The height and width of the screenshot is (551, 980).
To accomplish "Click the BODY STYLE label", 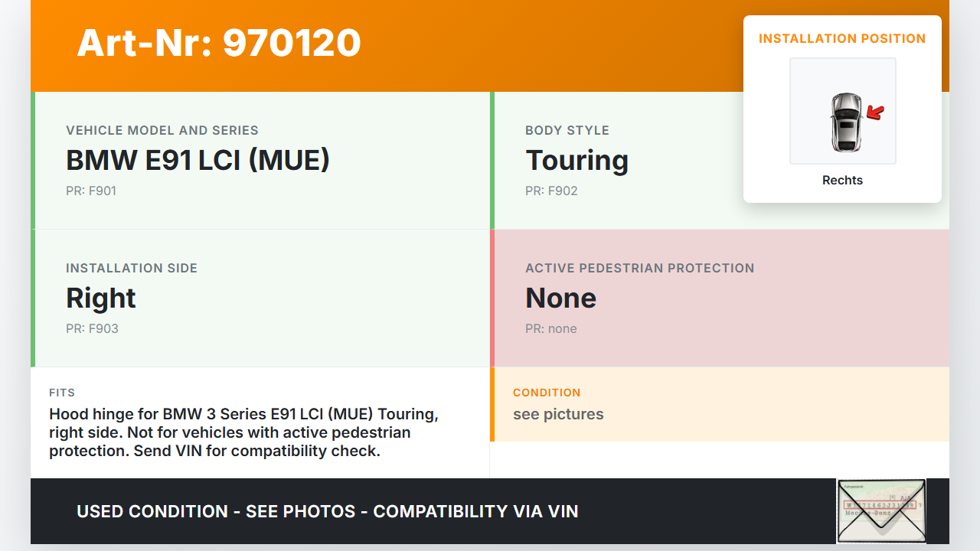I will click(567, 130).
